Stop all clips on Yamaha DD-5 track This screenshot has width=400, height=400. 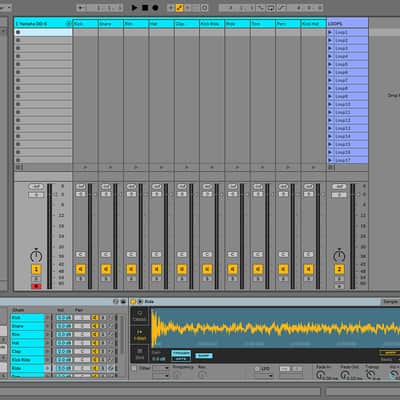(18, 167)
